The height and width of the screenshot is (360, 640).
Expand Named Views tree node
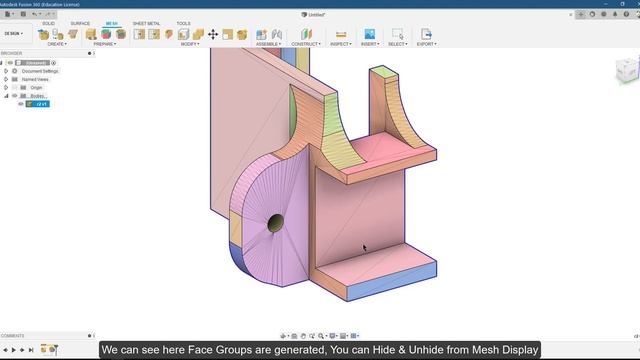pyautogui.click(x=6, y=79)
